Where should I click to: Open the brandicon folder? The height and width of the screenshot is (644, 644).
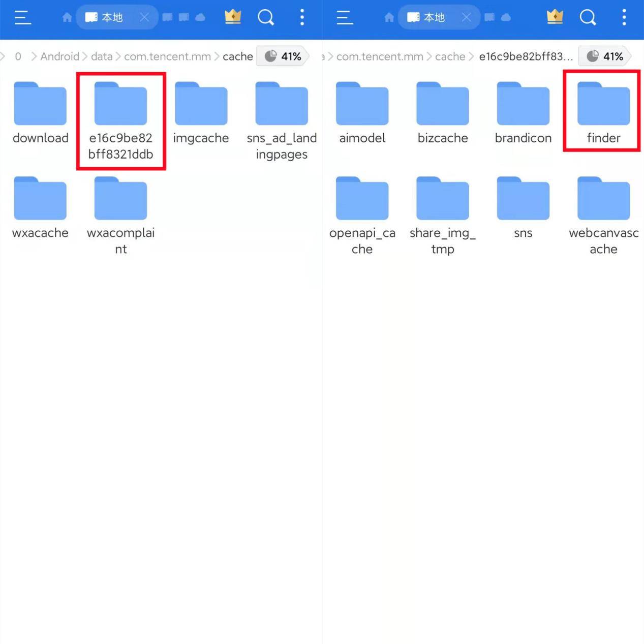click(523, 114)
